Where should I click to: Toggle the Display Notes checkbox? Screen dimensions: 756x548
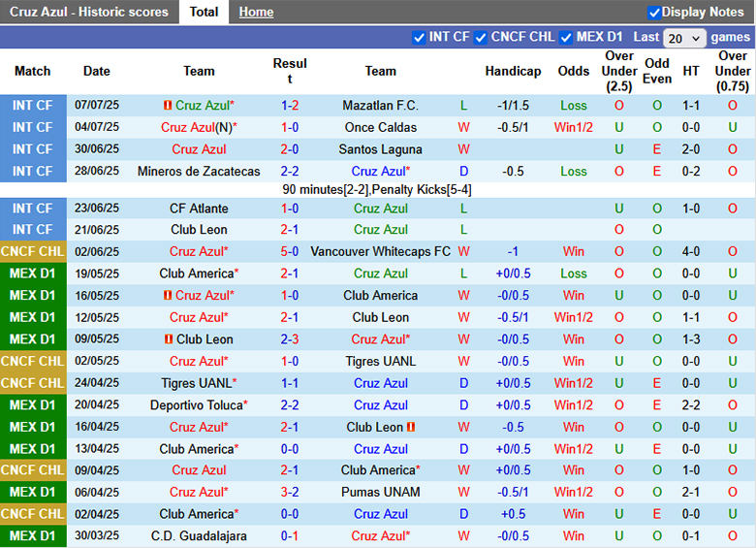654,13
